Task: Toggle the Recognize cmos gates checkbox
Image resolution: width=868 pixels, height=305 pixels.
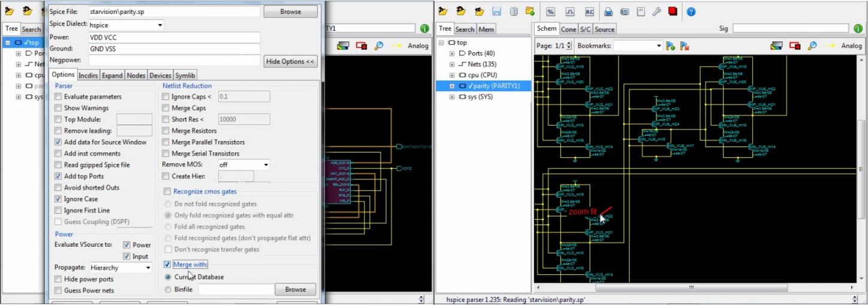Action: click(x=167, y=192)
